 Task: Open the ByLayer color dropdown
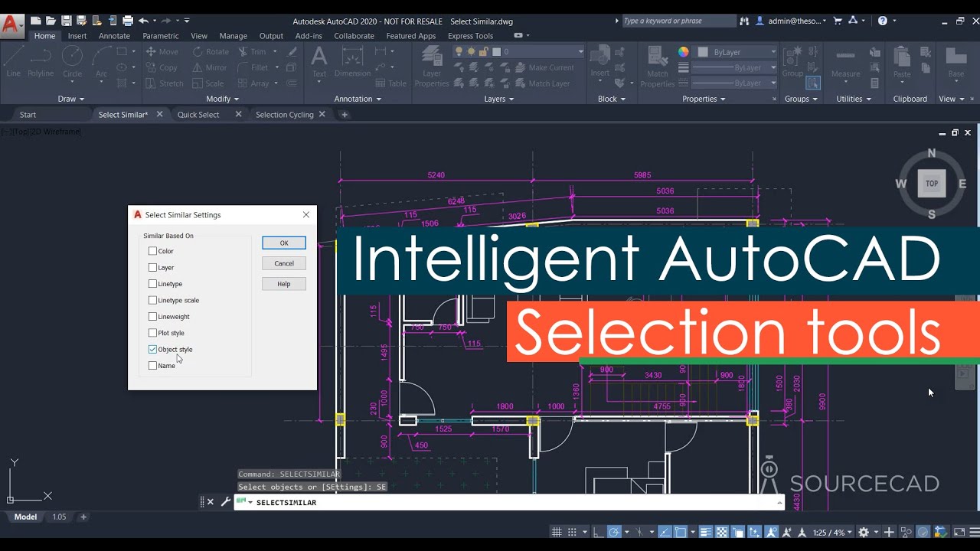pos(737,52)
